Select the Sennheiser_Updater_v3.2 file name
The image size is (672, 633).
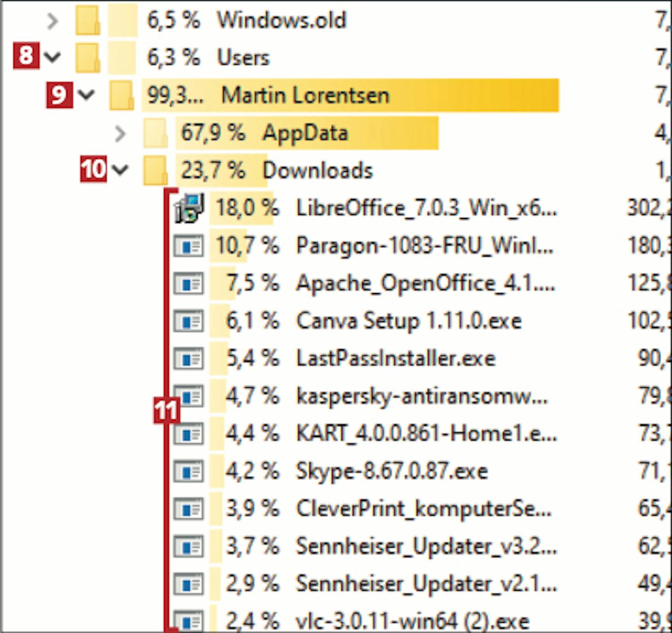click(426, 547)
